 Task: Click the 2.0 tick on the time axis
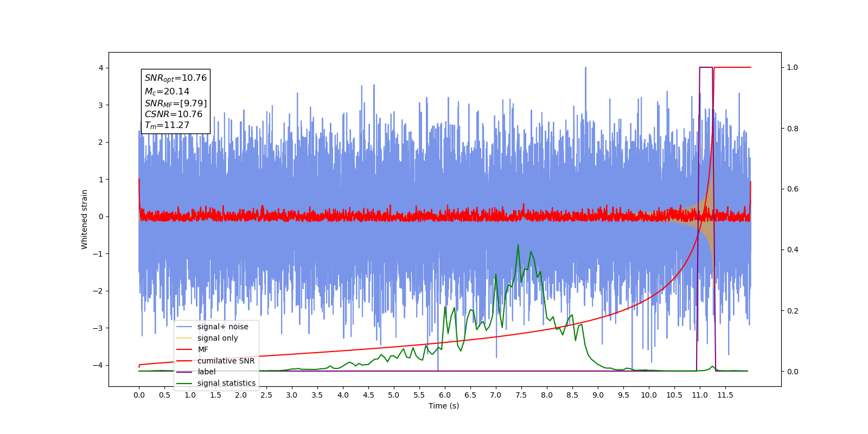coord(241,395)
